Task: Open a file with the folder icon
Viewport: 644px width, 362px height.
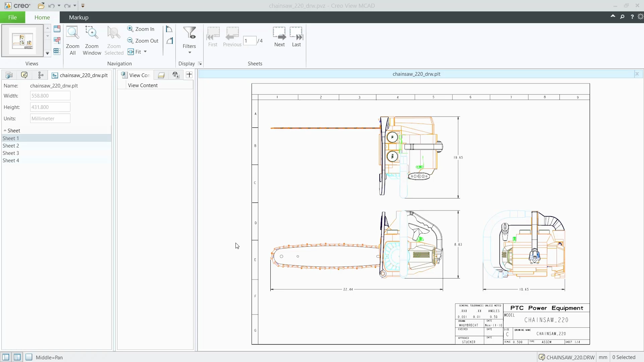Action: pyautogui.click(x=41, y=6)
